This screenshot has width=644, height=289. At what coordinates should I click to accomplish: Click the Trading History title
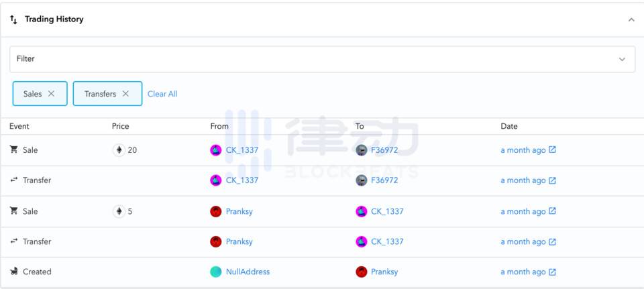54,19
